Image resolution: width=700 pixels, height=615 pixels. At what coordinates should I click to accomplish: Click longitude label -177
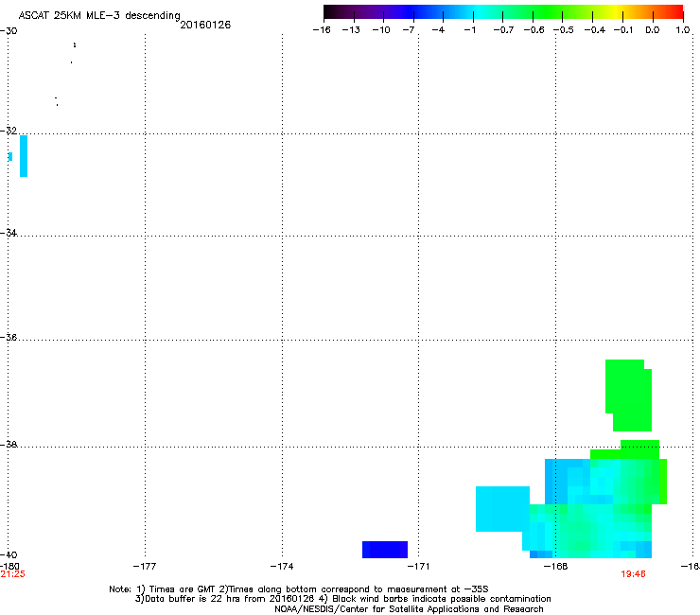coord(145,567)
